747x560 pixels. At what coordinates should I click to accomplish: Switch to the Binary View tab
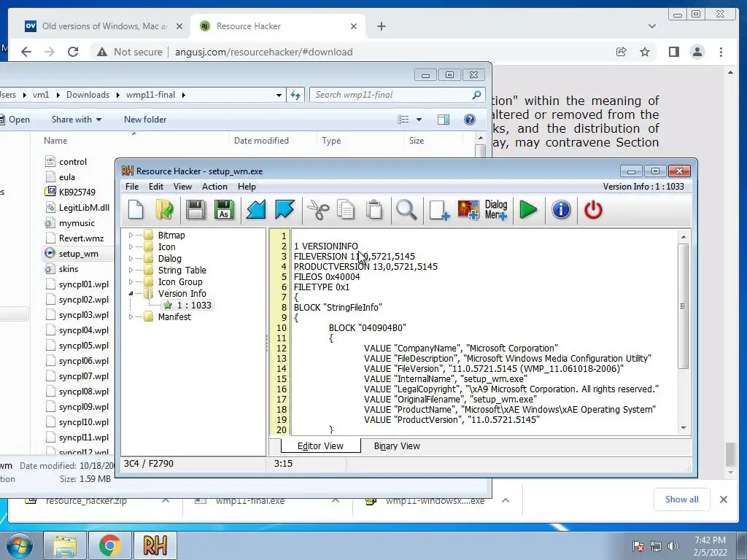click(x=397, y=446)
